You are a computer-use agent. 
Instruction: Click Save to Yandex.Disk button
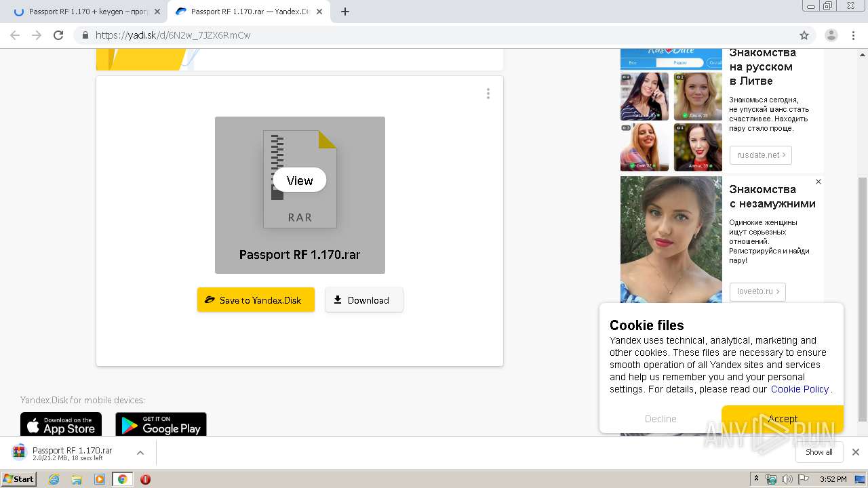pyautogui.click(x=256, y=300)
